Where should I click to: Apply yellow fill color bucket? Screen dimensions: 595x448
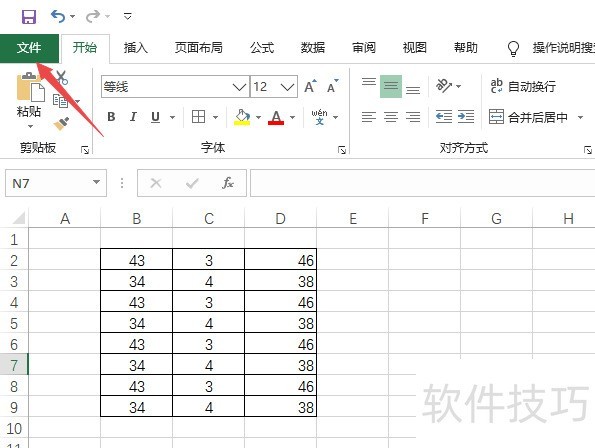242,117
